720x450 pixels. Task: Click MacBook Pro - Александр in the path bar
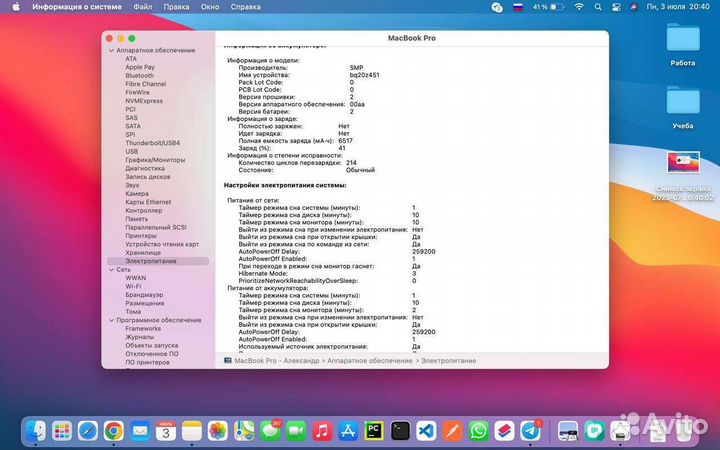(277, 360)
